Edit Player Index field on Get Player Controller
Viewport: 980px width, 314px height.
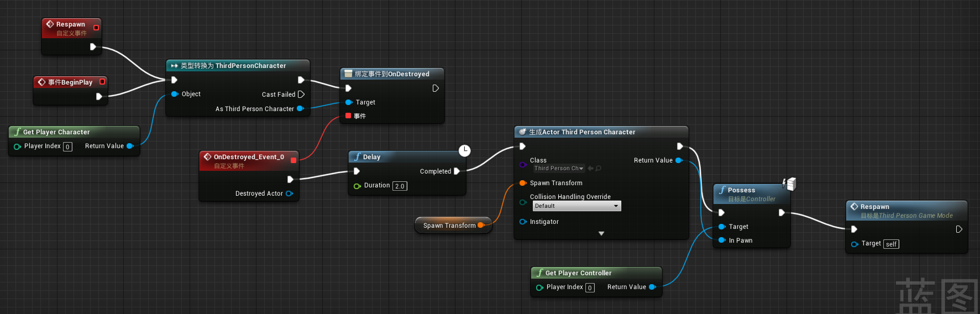click(590, 287)
